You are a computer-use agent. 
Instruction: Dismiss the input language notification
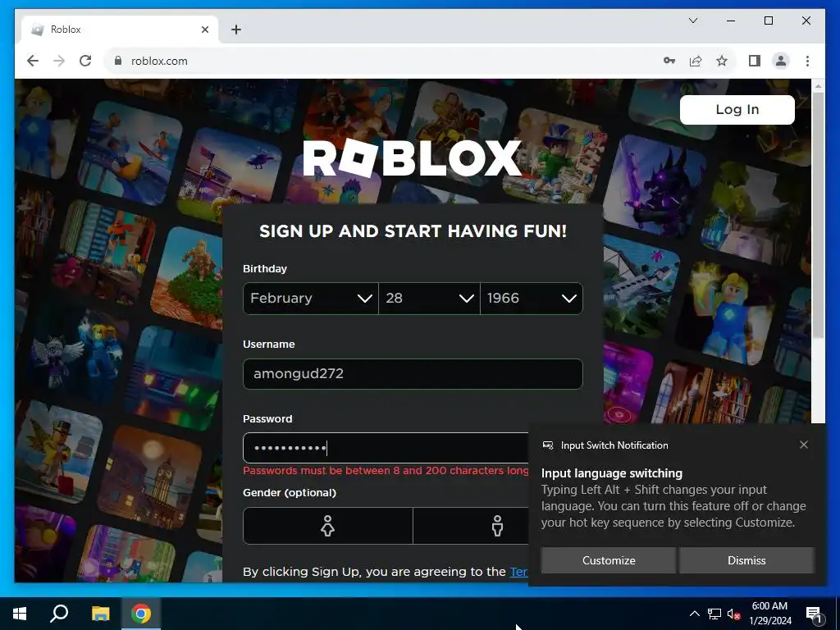(x=746, y=560)
